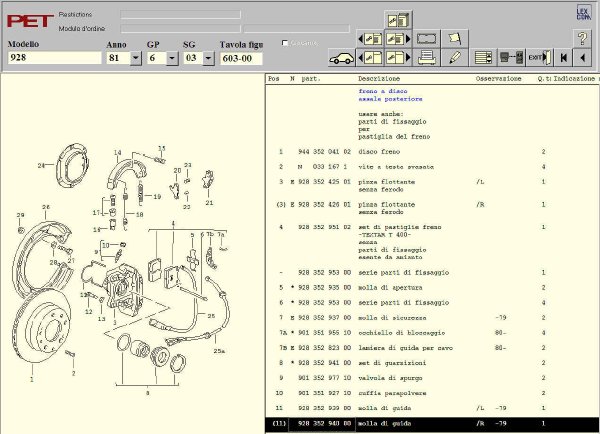
Task: Click callout number 4 in the diagram
Action: pos(173,224)
